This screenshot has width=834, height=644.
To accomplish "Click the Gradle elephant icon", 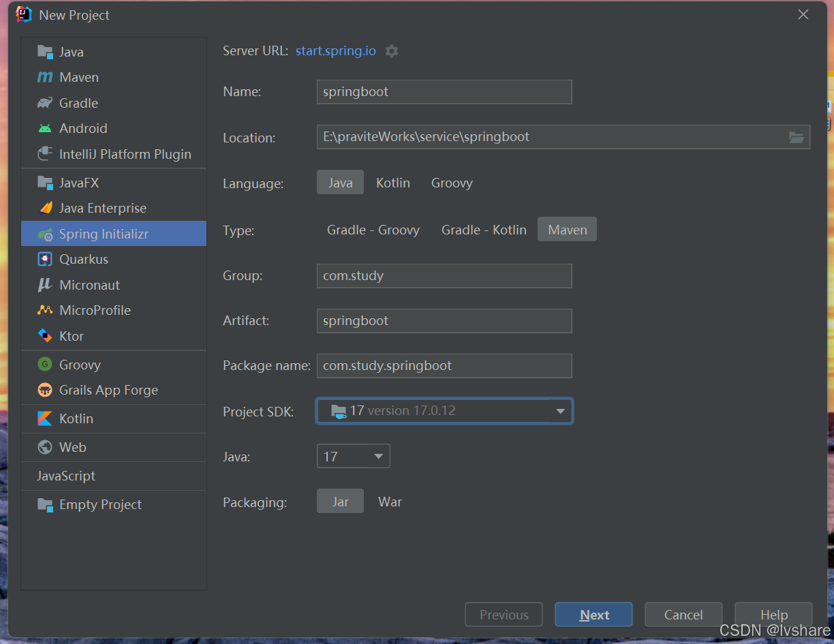I will point(45,103).
